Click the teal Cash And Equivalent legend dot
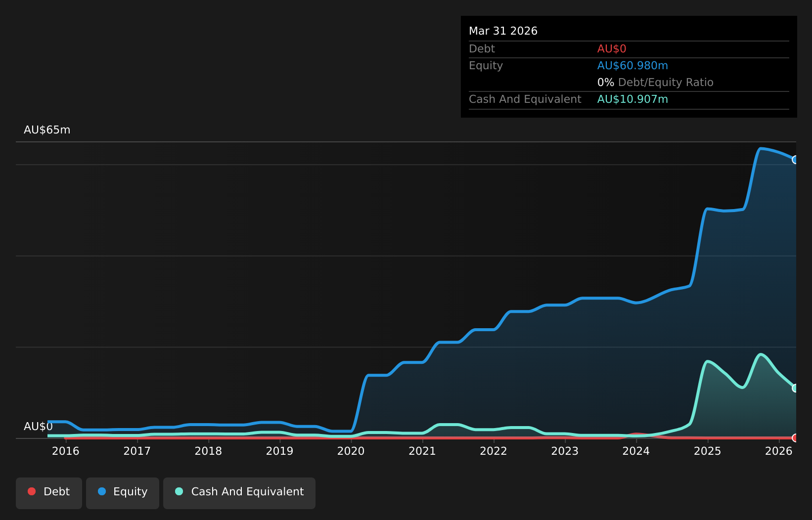The image size is (812, 520). pos(179,491)
